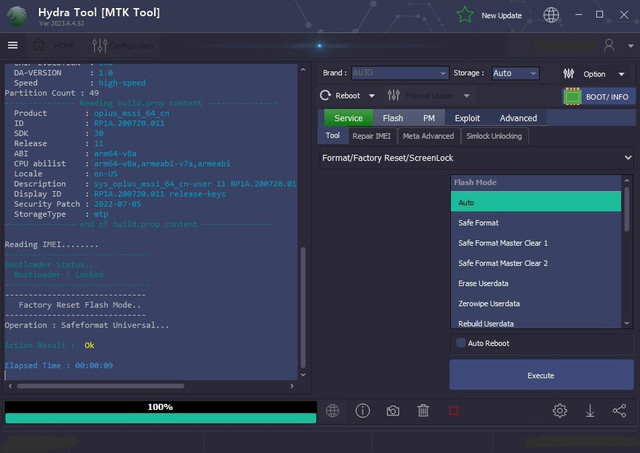
Task: Switch to the Flash tab
Action: click(x=393, y=118)
